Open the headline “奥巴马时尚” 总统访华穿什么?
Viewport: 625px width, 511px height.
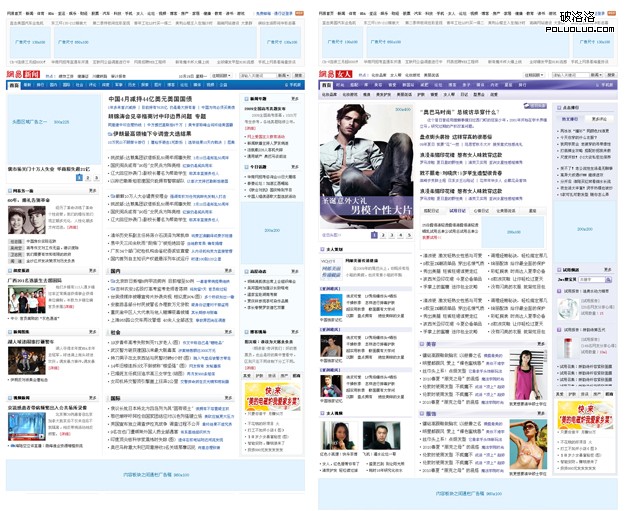[x=460, y=112]
